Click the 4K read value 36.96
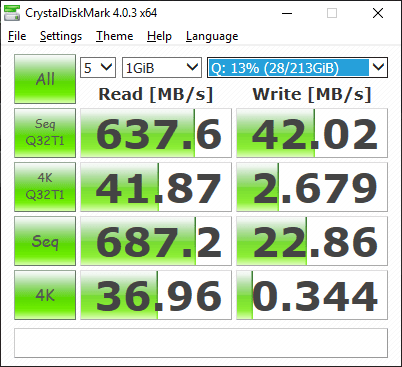The height and width of the screenshot is (367, 402). coord(156,295)
